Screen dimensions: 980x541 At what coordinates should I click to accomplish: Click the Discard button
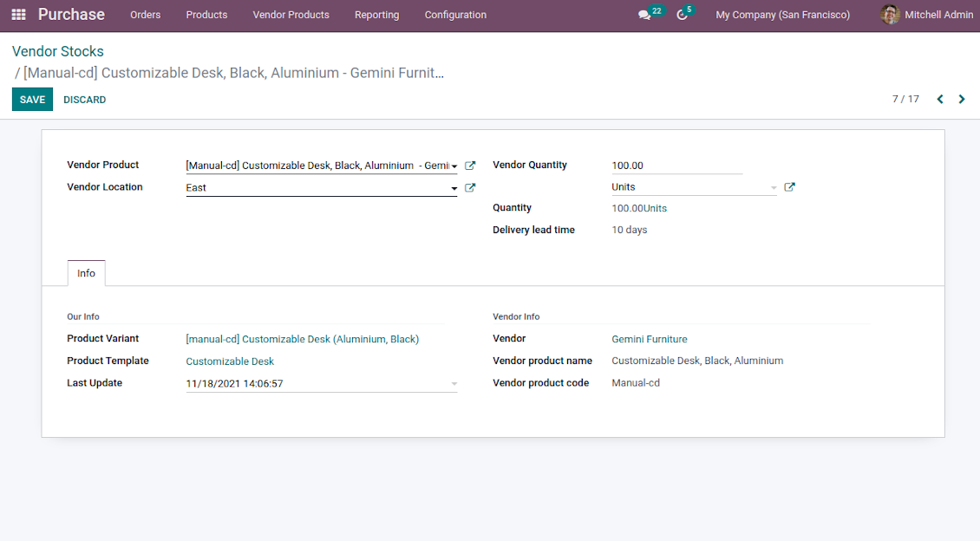tap(84, 100)
